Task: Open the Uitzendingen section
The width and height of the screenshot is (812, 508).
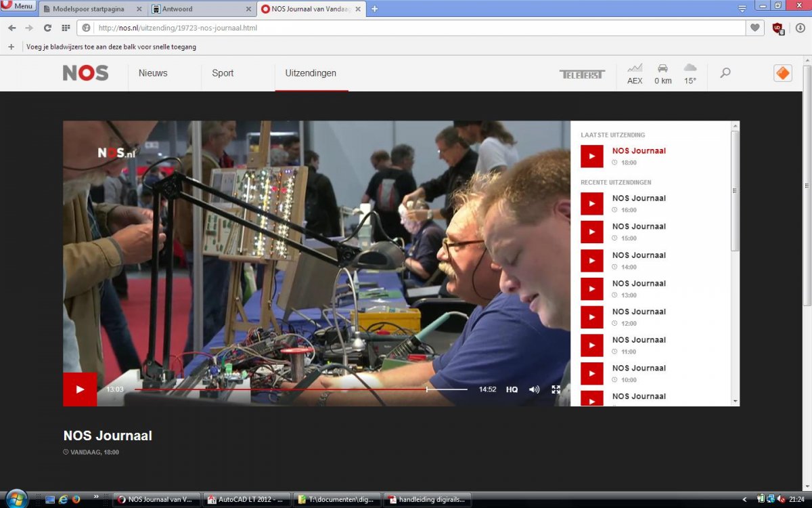Action: point(311,73)
